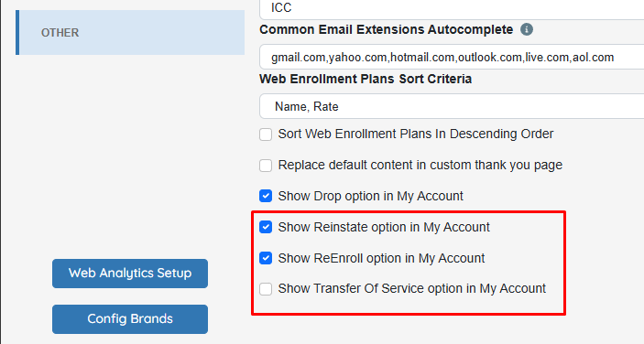Click the Web Enrollment Plans Sort Criteria label
Viewport: 644px width, 344px height.
pyautogui.click(x=366, y=79)
